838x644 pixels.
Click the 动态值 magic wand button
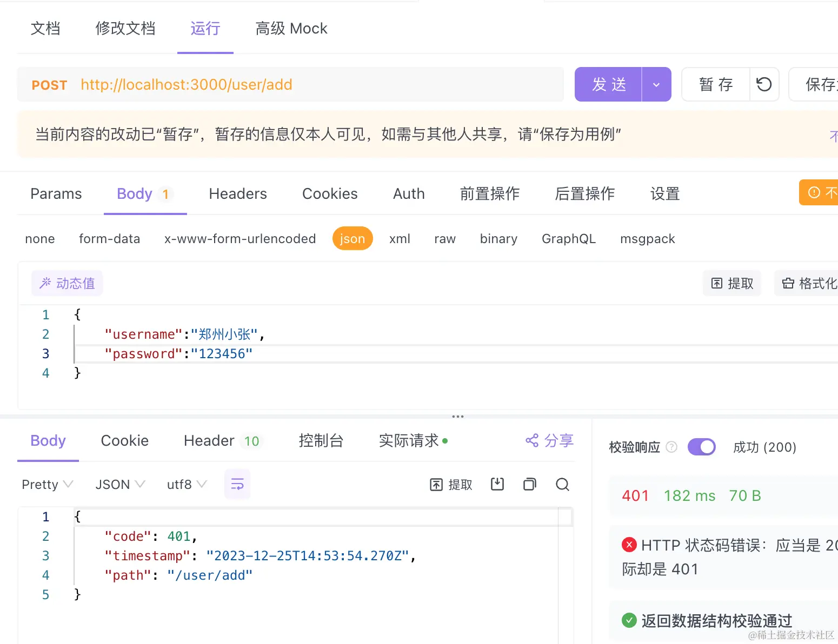[x=67, y=284]
